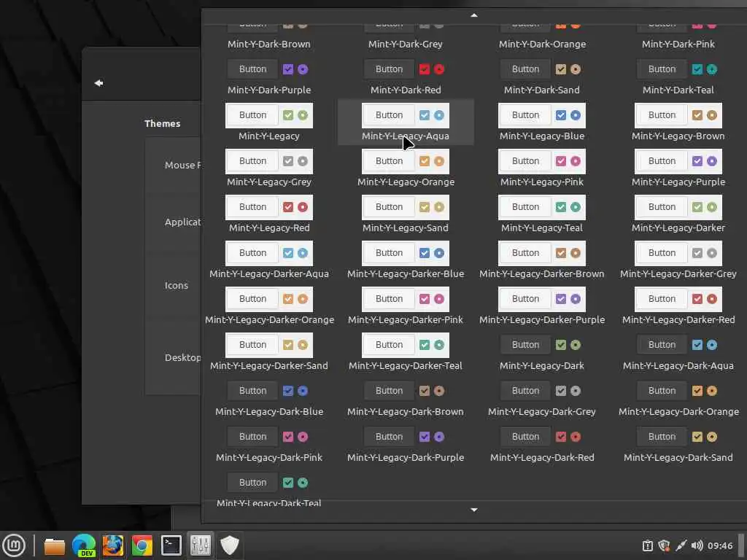Viewport: 747px width, 560px height.
Task: Apply the Mint-Y-Legacy-Dark-Aqua theme
Action: 678,351
